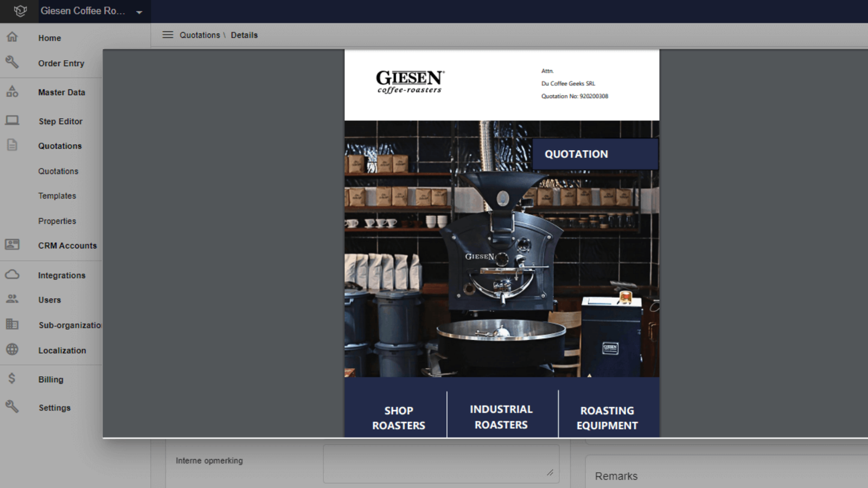
Task: Click inside the Interne opmerking text field
Action: [441, 464]
